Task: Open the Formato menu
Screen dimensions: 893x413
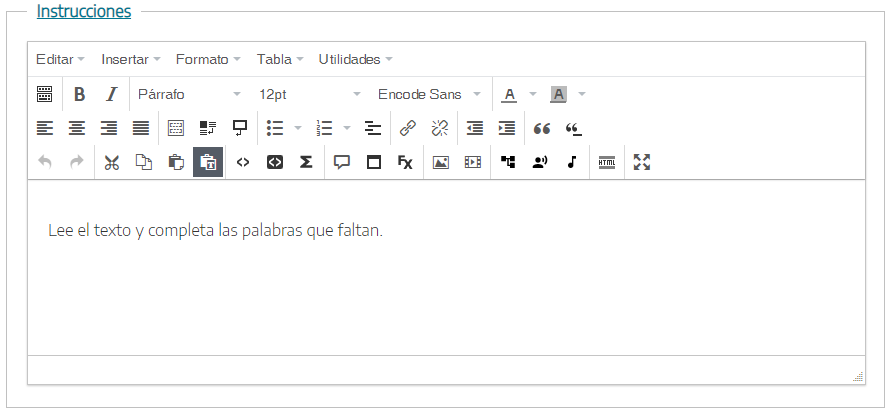Action: click(x=208, y=59)
